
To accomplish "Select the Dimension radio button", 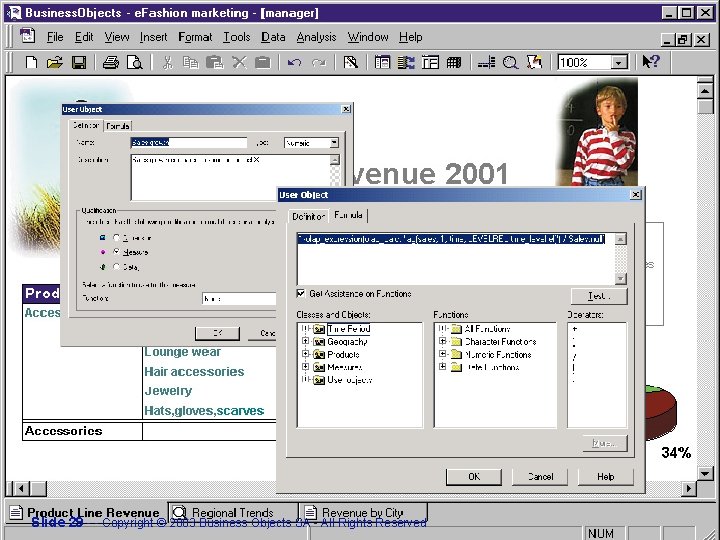I will (116, 237).
